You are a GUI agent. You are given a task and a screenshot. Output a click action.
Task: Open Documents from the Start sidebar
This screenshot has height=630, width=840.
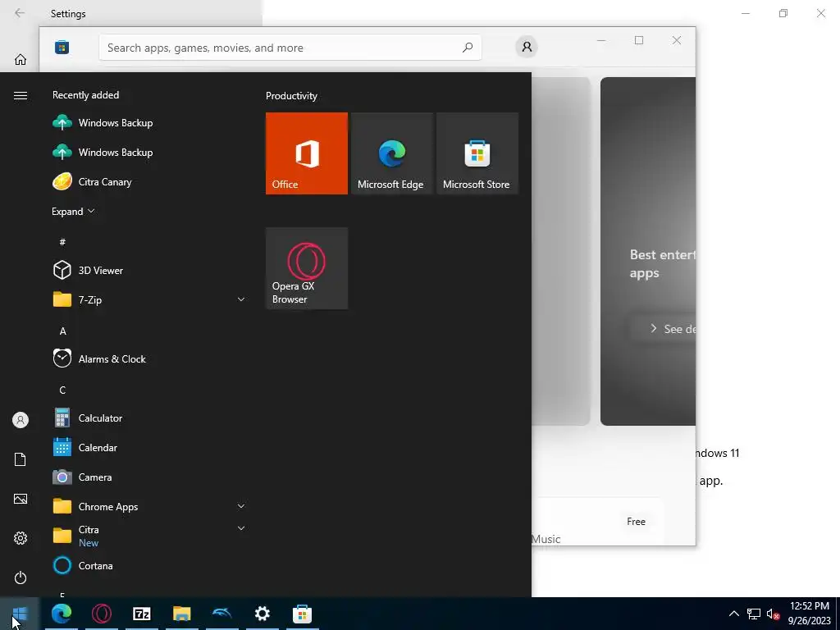click(x=21, y=459)
